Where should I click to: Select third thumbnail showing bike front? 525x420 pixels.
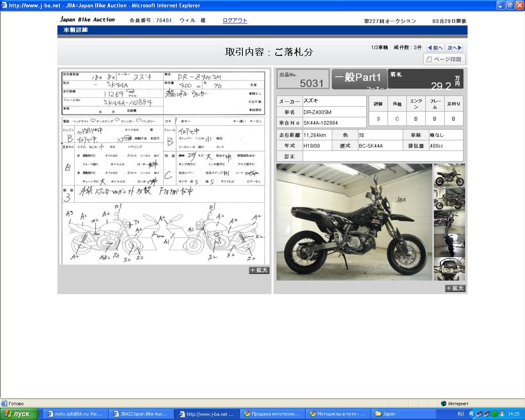pyautogui.click(x=450, y=222)
